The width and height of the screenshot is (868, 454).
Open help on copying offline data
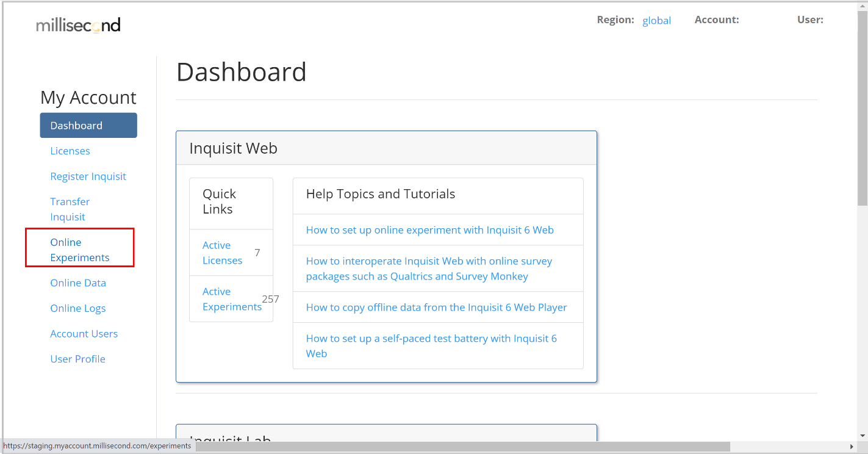coord(437,307)
